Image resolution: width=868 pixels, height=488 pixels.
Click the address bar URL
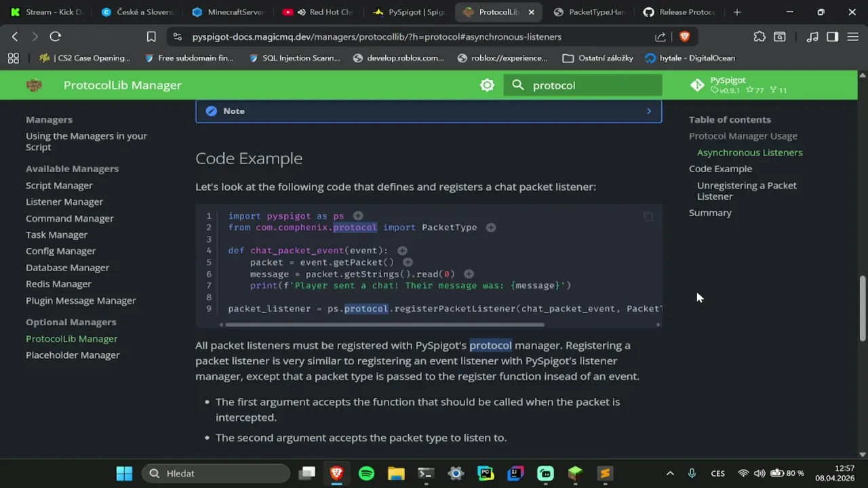point(377,37)
